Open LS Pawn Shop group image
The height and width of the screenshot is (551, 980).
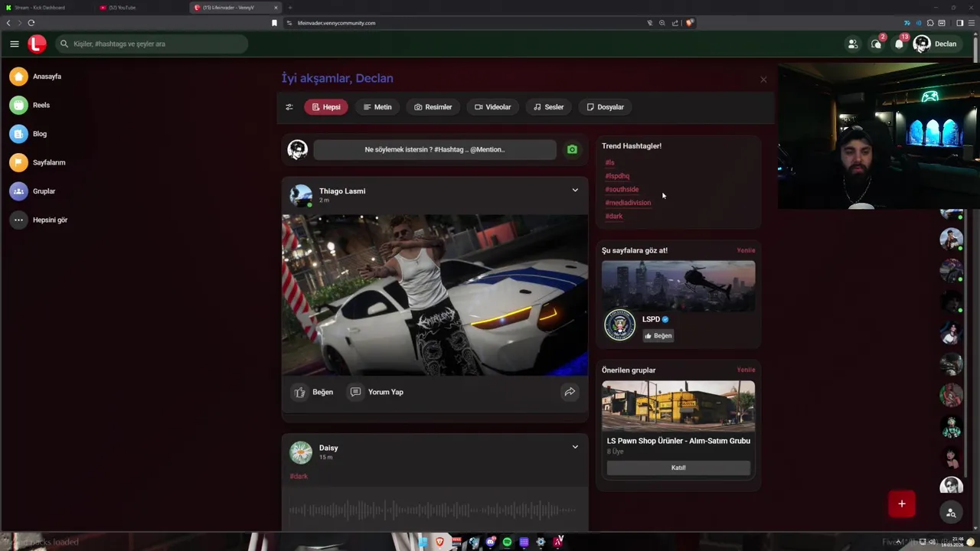click(x=678, y=406)
